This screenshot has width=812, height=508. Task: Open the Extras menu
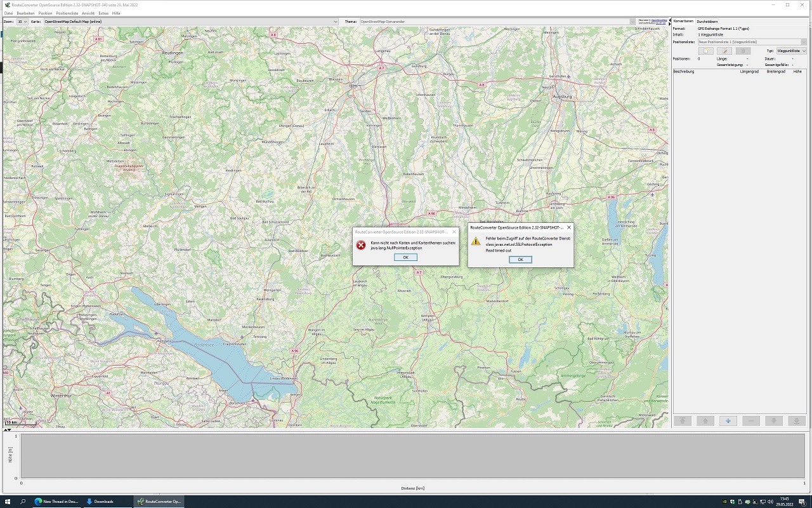[103, 13]
